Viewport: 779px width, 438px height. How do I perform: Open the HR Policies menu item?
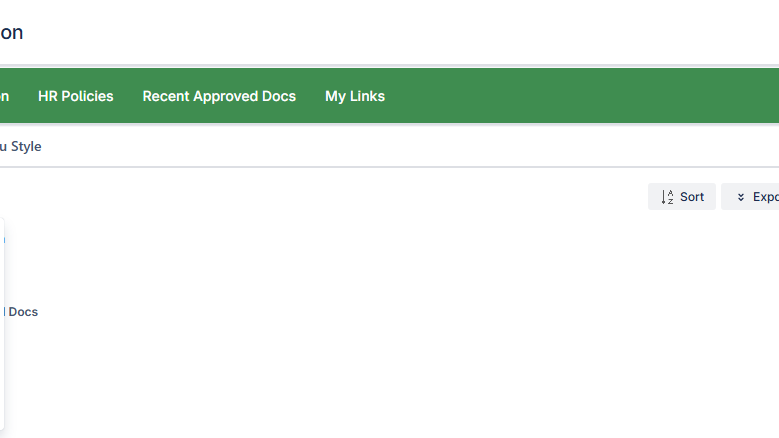(x=76, y=96)
